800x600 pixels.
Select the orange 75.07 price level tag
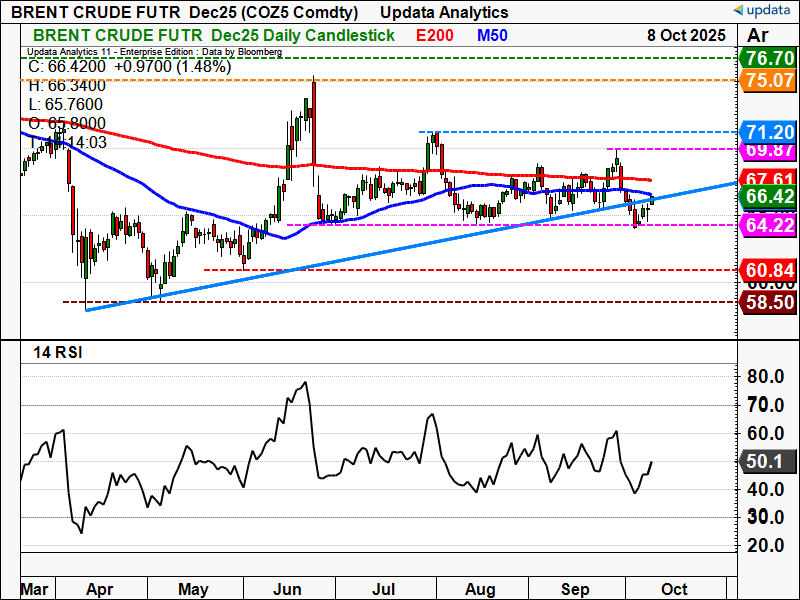[x=769, y=79]
